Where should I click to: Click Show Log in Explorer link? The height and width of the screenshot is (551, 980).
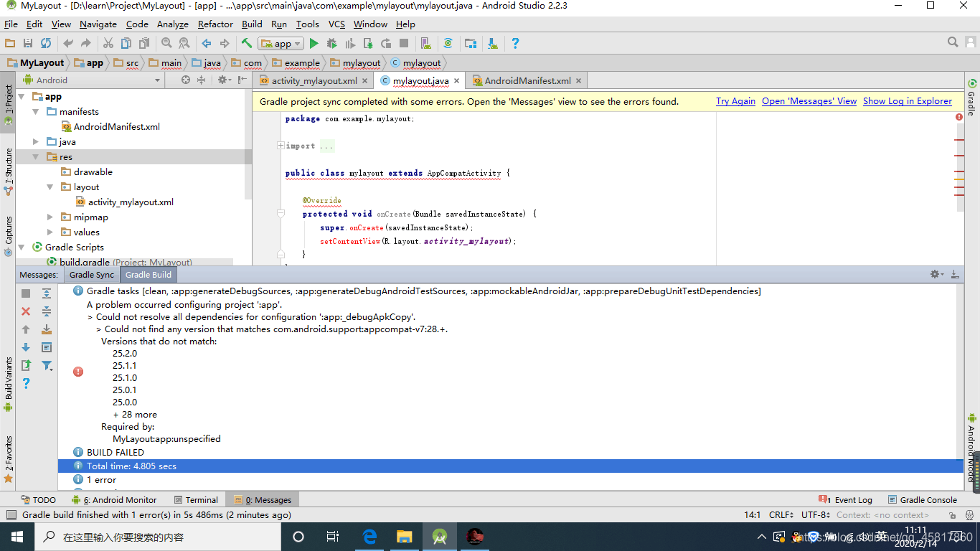tap(908, 101)
